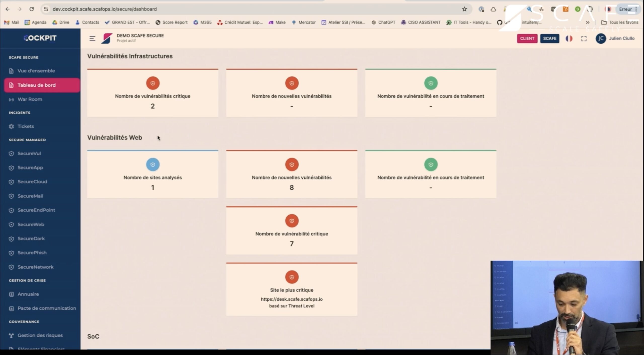Expand the INCIDENTS section menu
The image size is (644, 355).
[x=19, y=112]
